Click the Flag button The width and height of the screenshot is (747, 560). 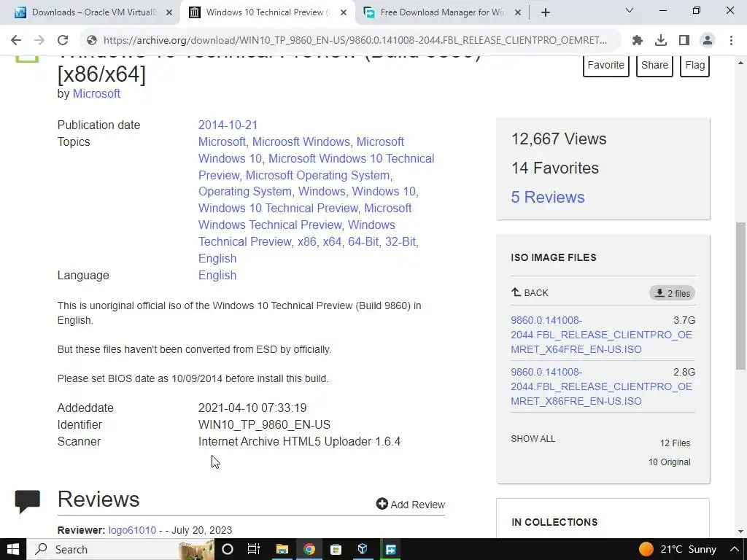(694, 65)
